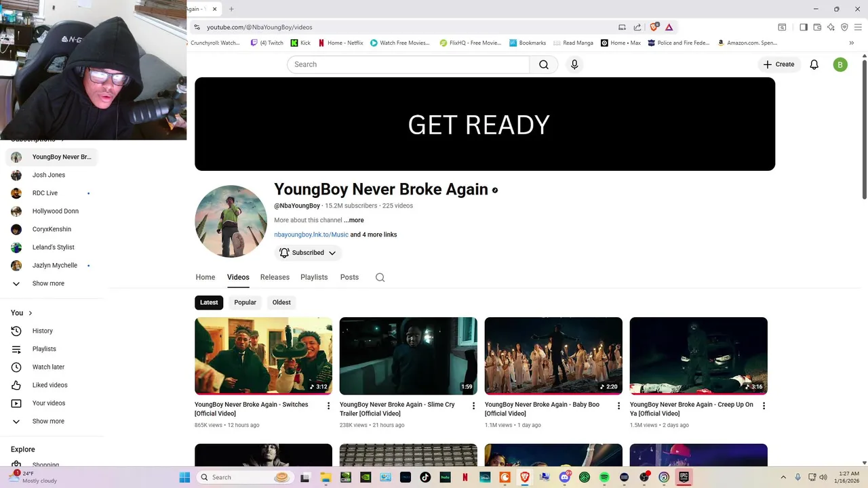This screenshot has width=868, height=488.
Task: Play the Baby Boo video thumbnail
Action: coord(553,356)
